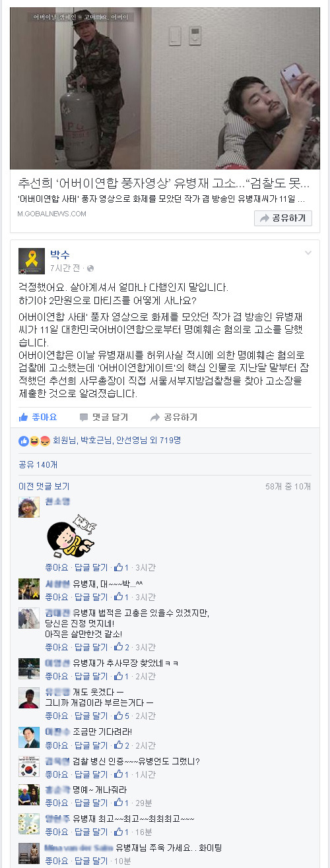The width and height of the screenshot is (330, 868).
Task: View the 공유 140개 shares list
Action: [38, 464]
